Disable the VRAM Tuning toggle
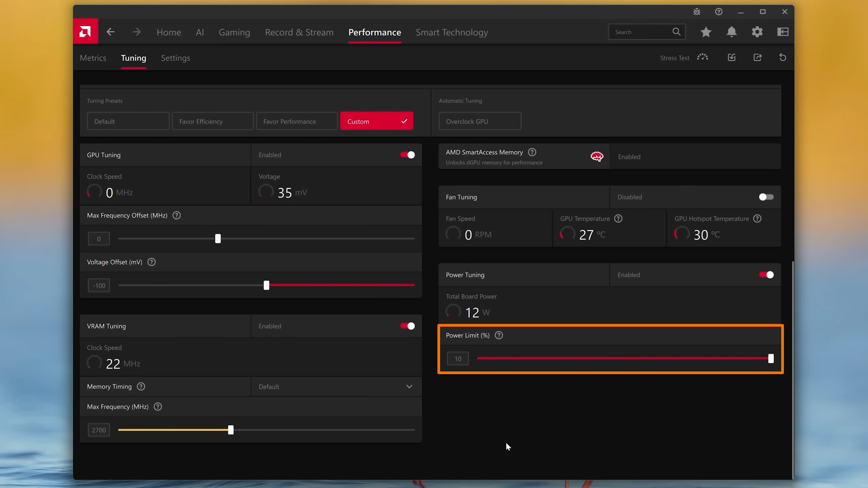 (x=408, y=326)
